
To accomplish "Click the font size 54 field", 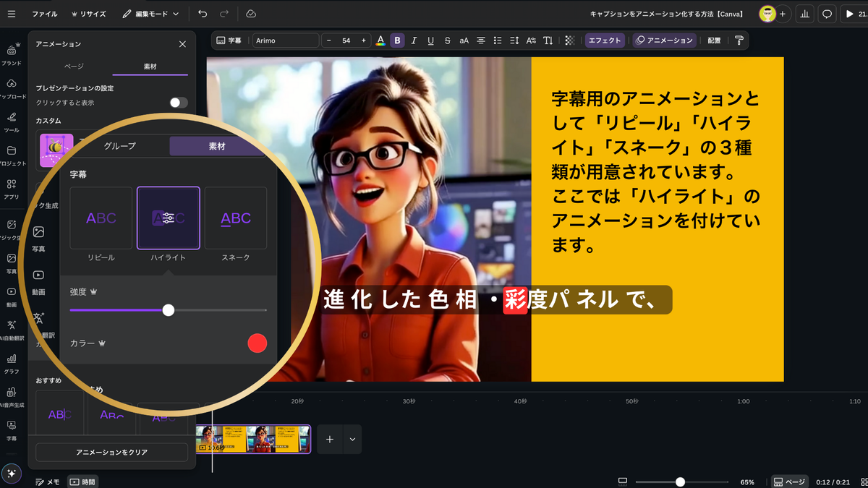I will click(x=346, y=40).
